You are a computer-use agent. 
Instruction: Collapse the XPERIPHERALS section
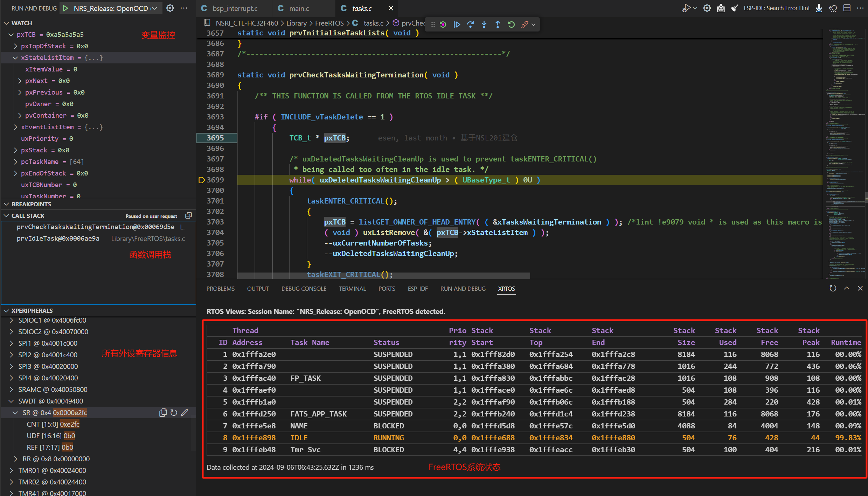tap(6, 311)
